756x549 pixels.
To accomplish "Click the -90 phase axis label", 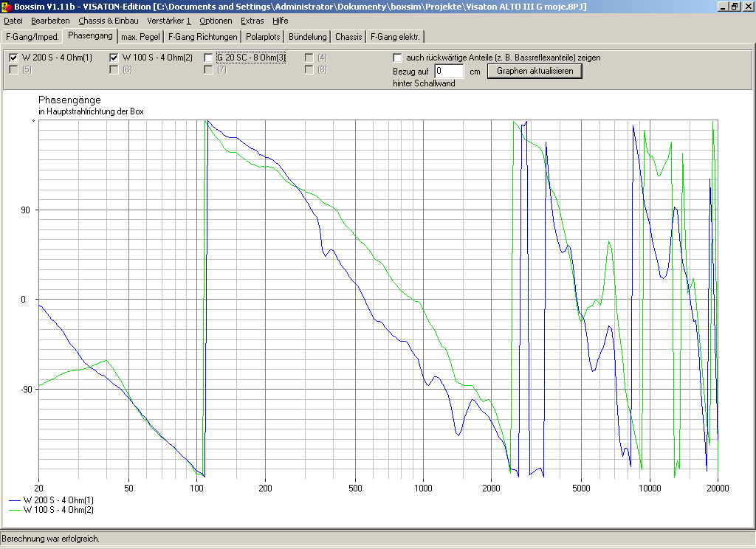I will [x=25, y=389].
